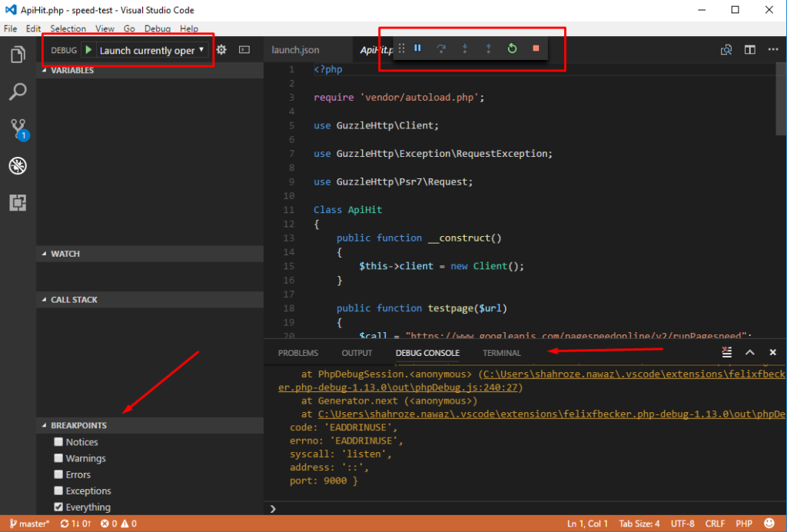
Task: Open the Explorer view in activity bar
Action: pyautogui.click(x=18, y=55)
